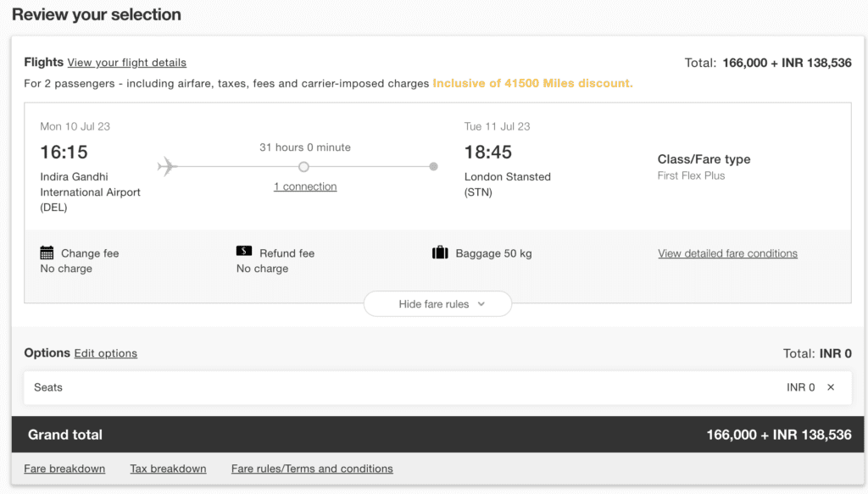The width and height of the screenshot is (868, 494).
Task: Click the chevron in Hide fare rules button
Action: click(x=481, y=304)
